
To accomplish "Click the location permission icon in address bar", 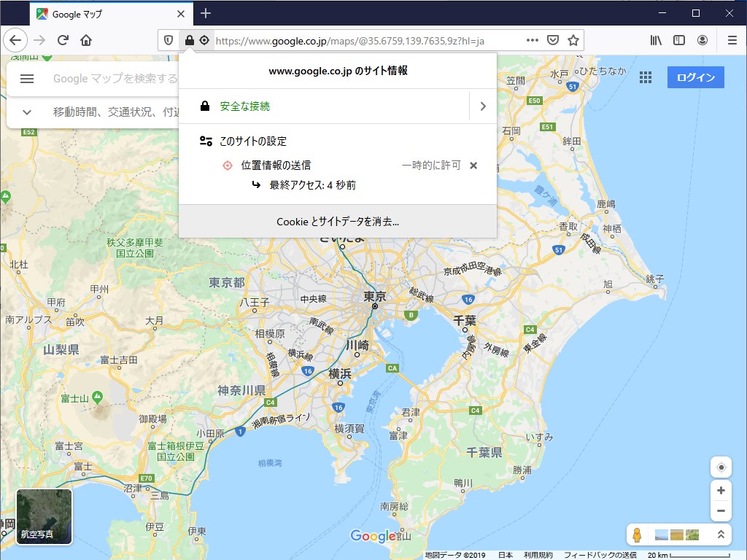I will [x=205, y=40].
